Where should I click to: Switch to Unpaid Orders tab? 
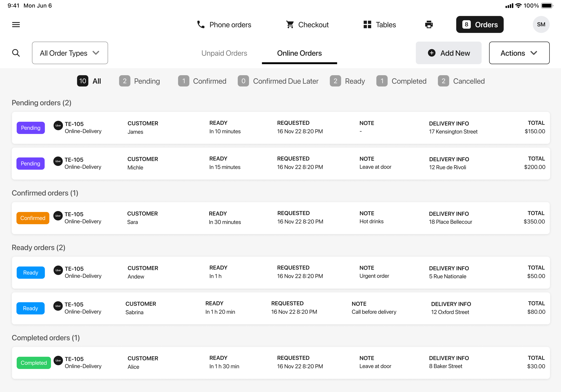coord(224,53)
